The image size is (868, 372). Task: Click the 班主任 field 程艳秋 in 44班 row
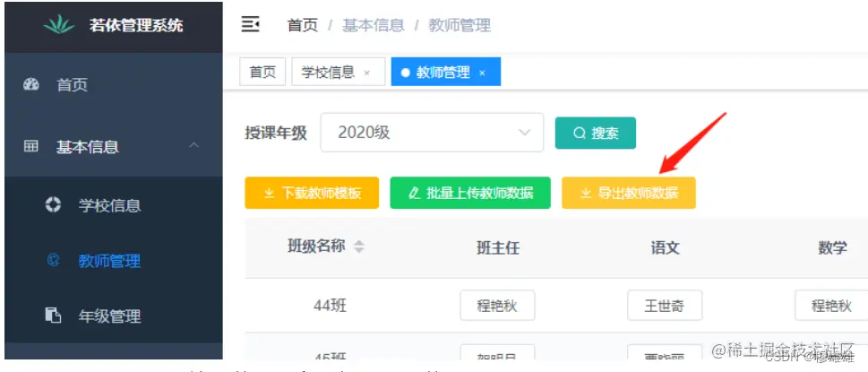tap(497, 305)
